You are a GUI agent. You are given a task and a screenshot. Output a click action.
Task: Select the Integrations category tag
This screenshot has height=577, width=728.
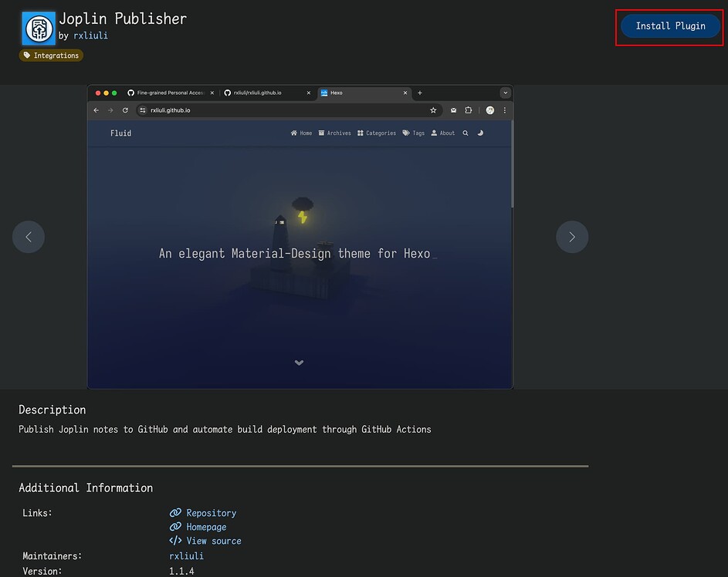pyautogui.click(x=51, y=56)
